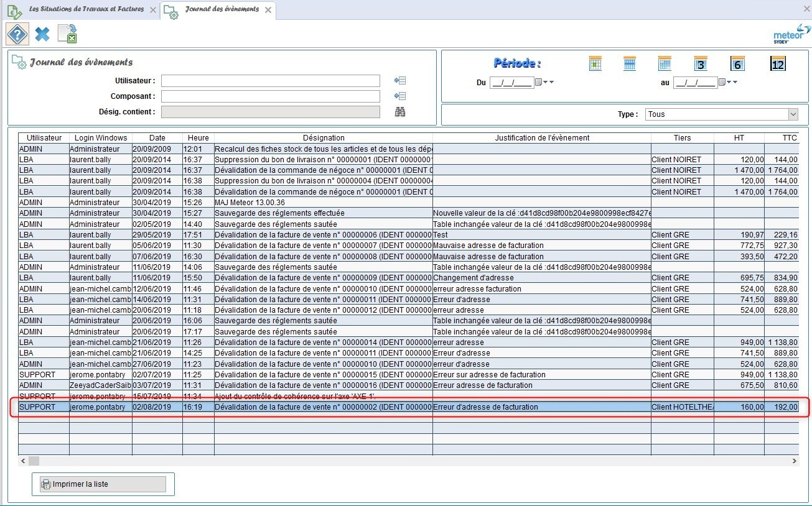Set period to 6 months icon
Viewport: 812px width, 506px height.
738,63
